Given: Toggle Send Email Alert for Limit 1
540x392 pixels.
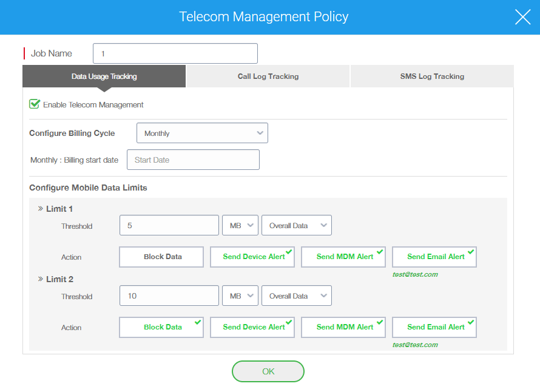Looking at the screenshot, I should pos(434,257).
